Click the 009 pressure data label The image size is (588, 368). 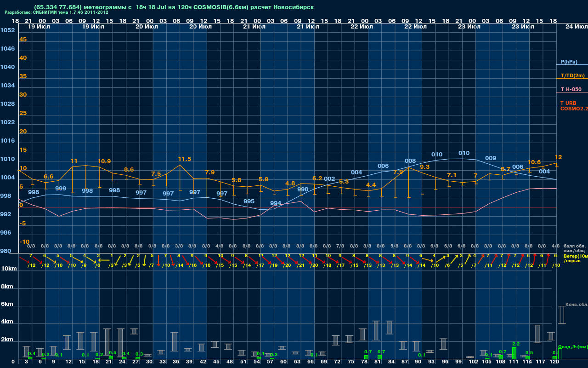point(491,158)
